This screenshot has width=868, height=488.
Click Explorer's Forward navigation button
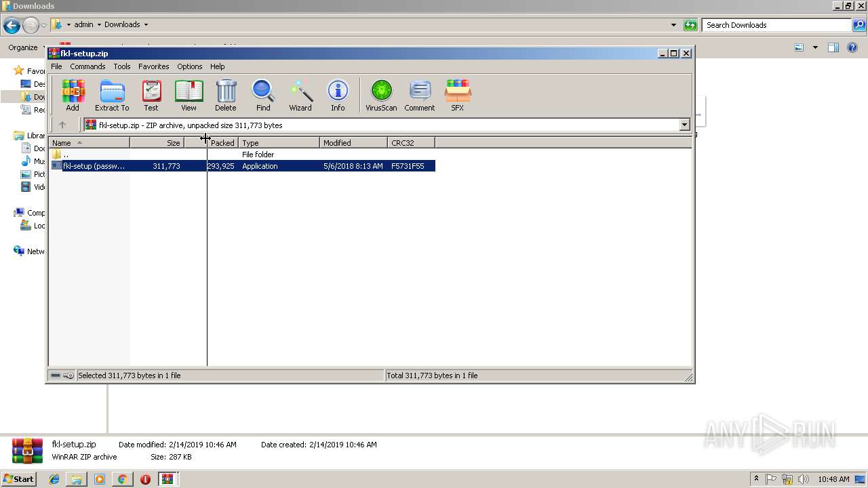(x=31, y=26)
